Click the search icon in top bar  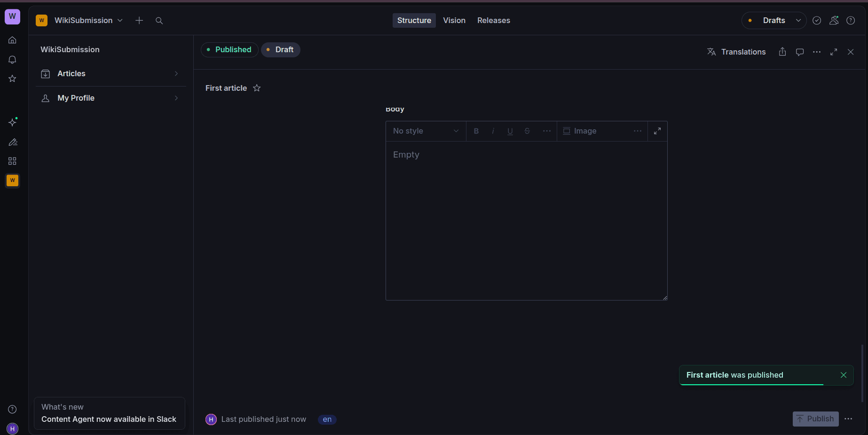(159, 21)
